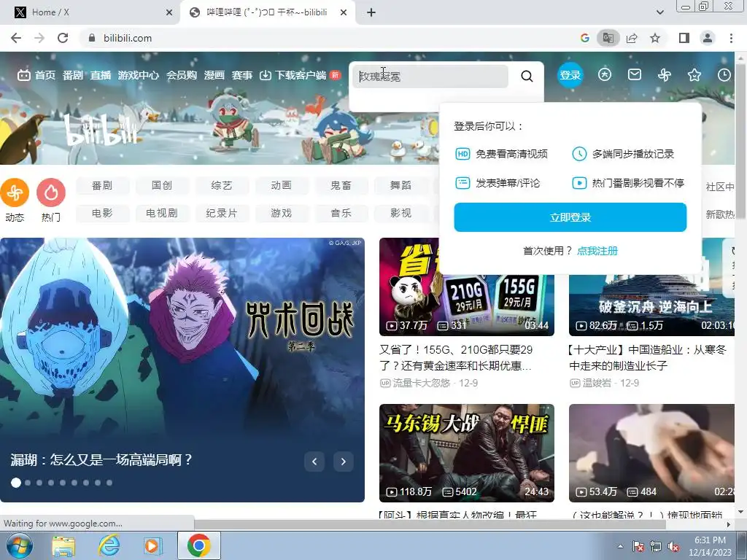747x560 pixels.
Task: Open the 动态 pinwheel icon in the header
Action: tap(665, 75)
